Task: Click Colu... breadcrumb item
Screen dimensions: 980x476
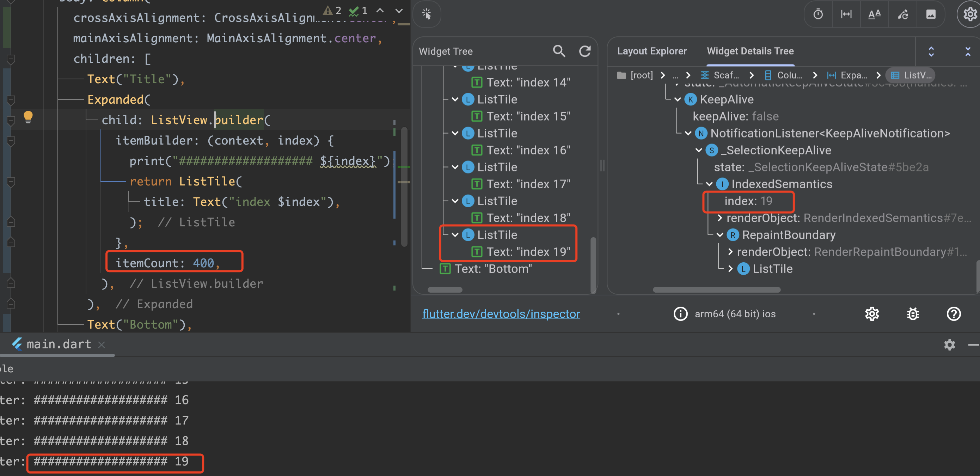Action: pyautogui.click(x=783, y=75)
